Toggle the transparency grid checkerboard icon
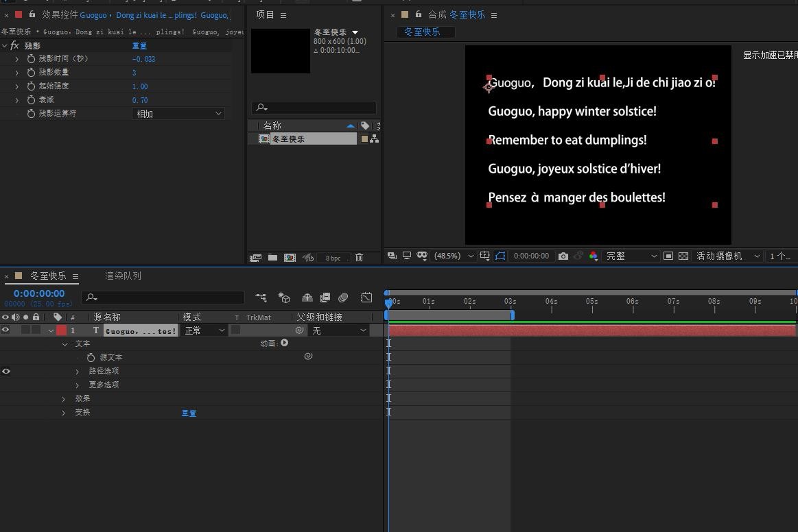 click(x=683, y=256)
